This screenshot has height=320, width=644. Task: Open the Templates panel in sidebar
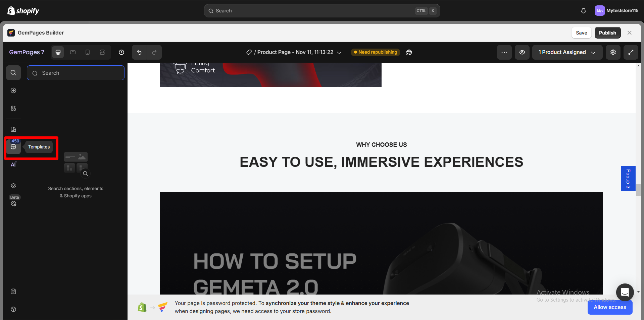[x=13, y=147]
